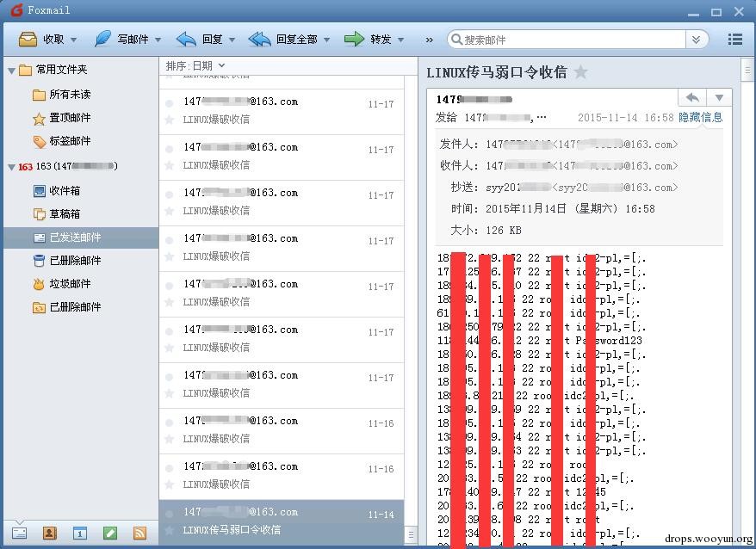Open the RSS feed icon in bottom bar
Image resolution: width=756 pixels, height=549 pixels.
pos(139,533)
